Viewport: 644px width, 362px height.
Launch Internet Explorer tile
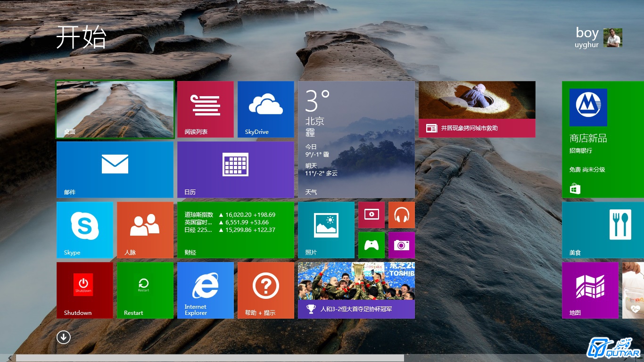point(206,290)
